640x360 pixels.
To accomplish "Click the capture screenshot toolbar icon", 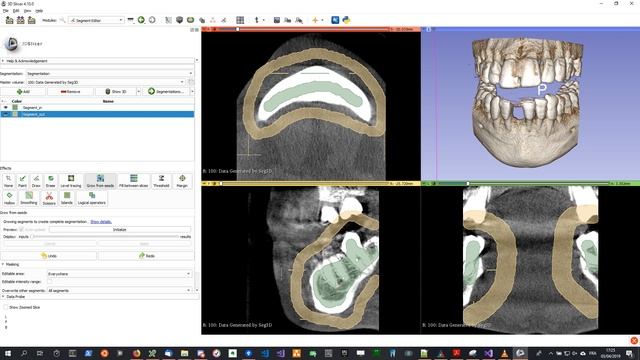I will point(277,20).
